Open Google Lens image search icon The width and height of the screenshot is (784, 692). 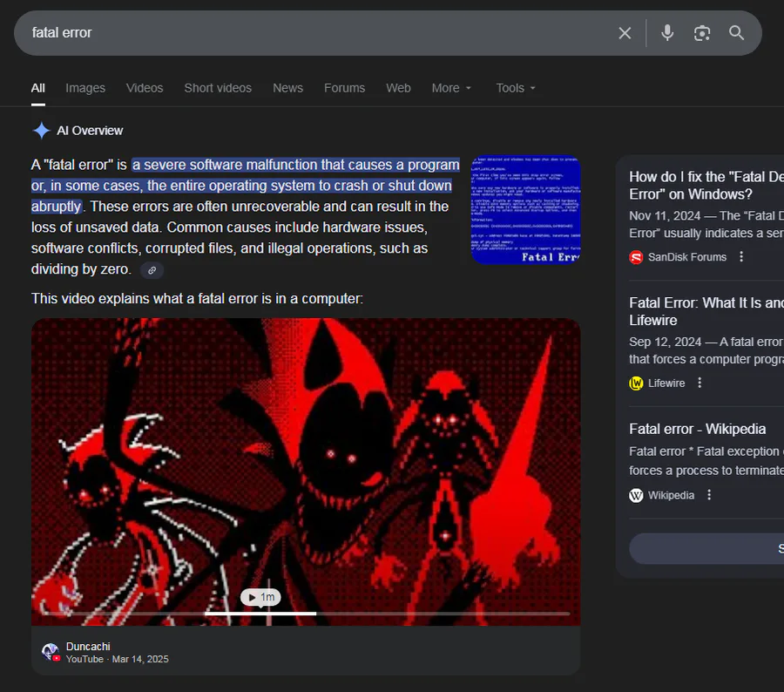[702, 33]
